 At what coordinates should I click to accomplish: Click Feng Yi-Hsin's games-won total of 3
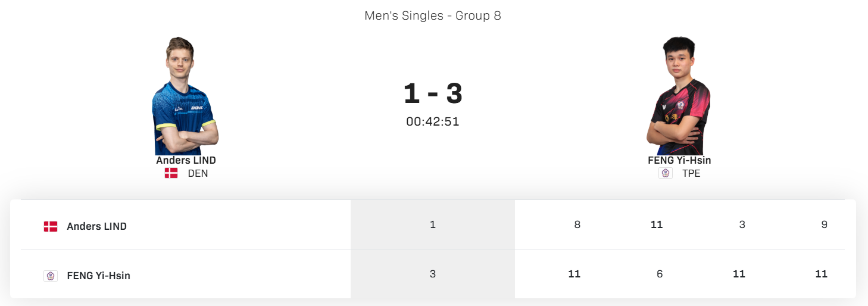tap(433, 274)
